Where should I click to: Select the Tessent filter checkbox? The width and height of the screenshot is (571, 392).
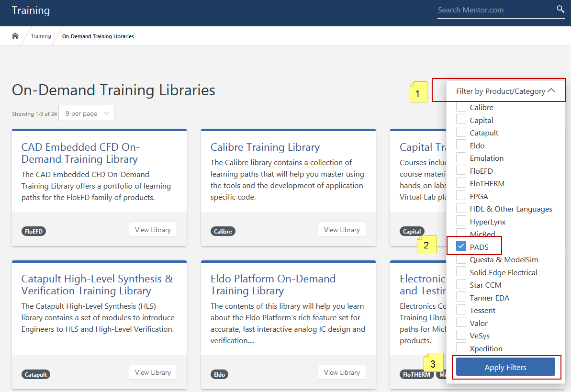[x=461, y=310]
